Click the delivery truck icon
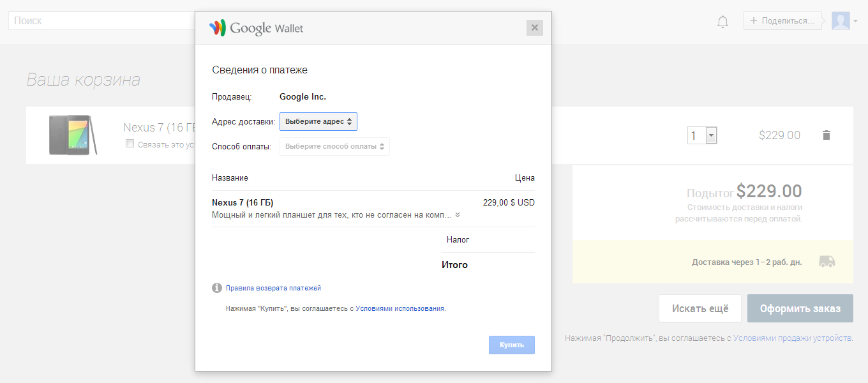 tap(827, 262)
